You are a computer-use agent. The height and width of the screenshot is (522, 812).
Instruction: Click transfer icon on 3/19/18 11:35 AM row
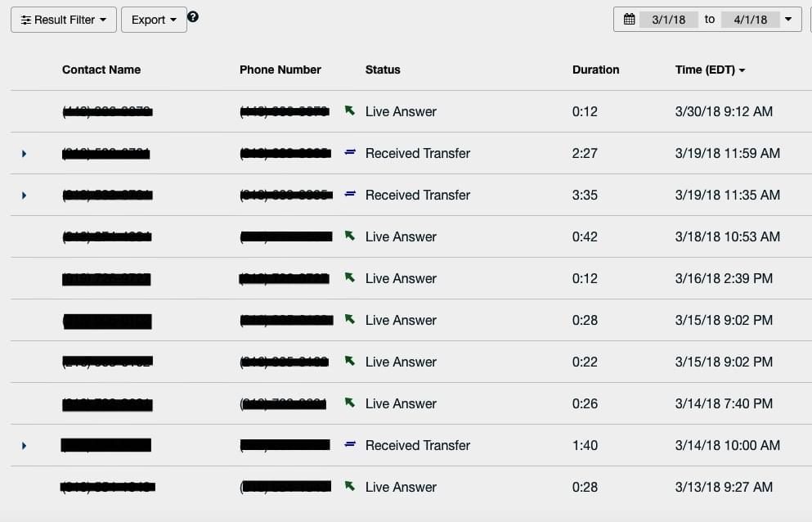(350, 194)
